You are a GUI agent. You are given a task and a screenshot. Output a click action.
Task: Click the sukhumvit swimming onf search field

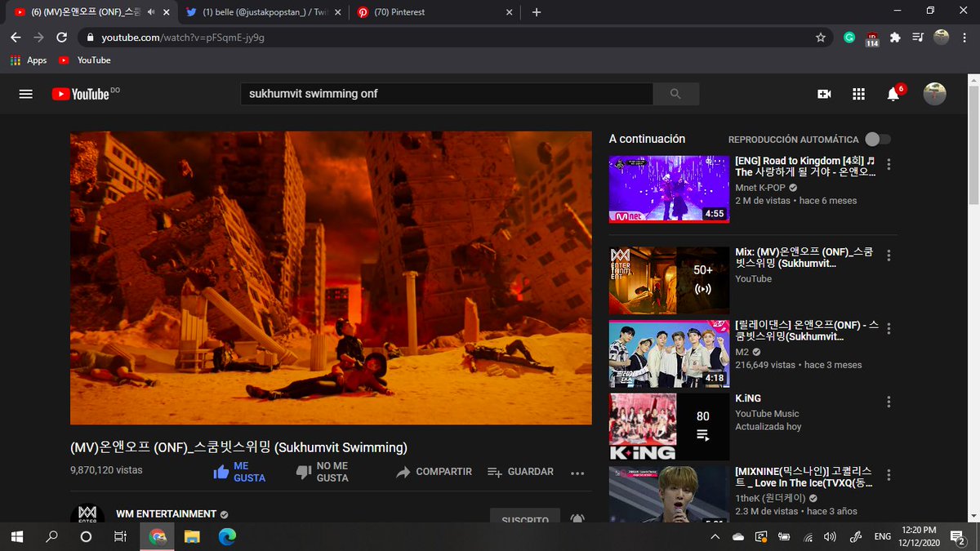[446, 94]
